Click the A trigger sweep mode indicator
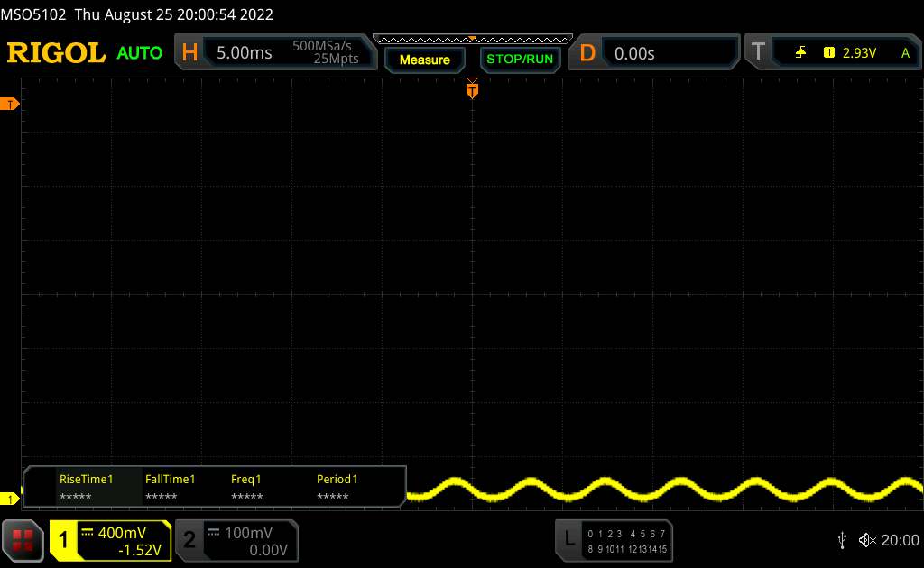924x568 pixels. (905, 53)
